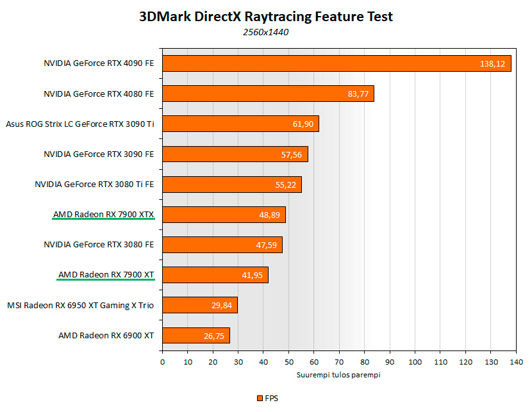Screen dimensions: 532x412
Task: Click the chart title "3DMark DirectX Raytracing Feature Test"
Action: tap(266, 17)
